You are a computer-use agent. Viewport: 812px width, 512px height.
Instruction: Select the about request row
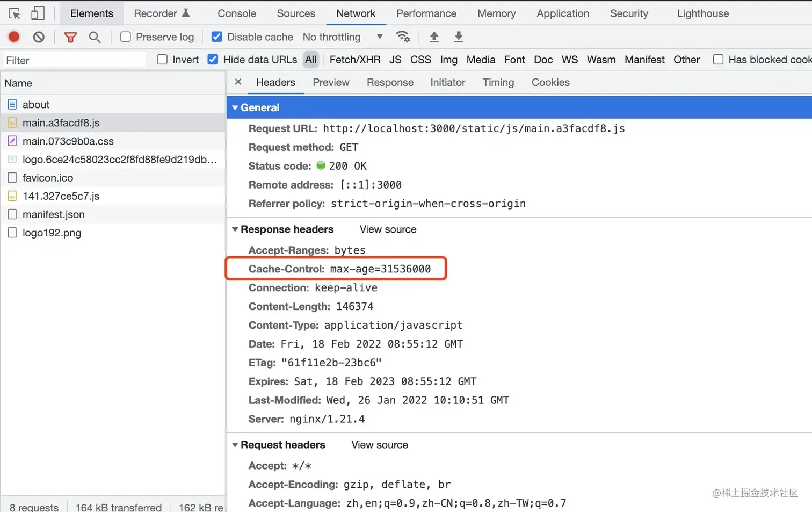coord(113,104)
